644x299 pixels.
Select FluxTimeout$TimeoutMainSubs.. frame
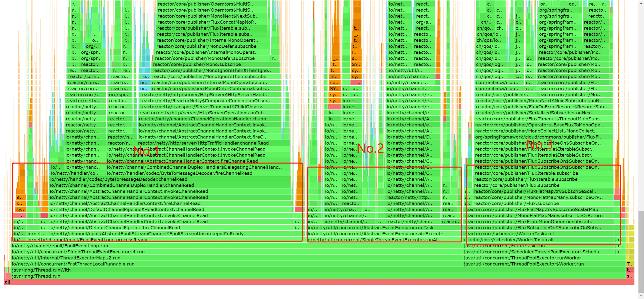[x=543, y=119]
